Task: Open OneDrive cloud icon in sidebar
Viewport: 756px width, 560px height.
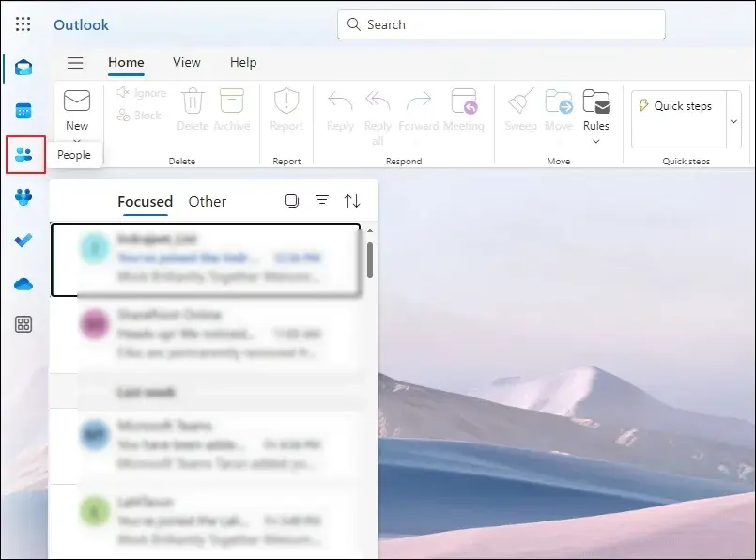Action: pos(23,284)
